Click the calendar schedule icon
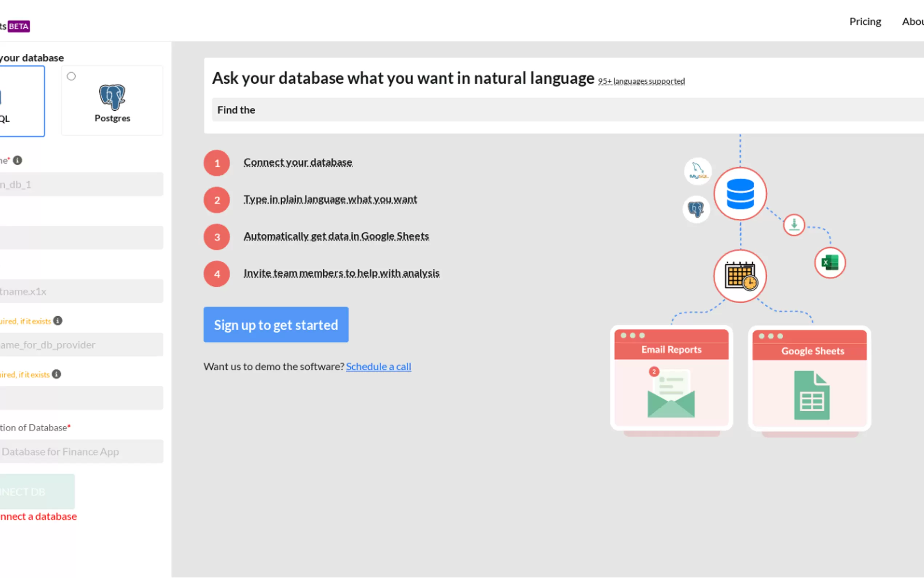The height and width of the screenshot is (578, 924). [740, 276]
